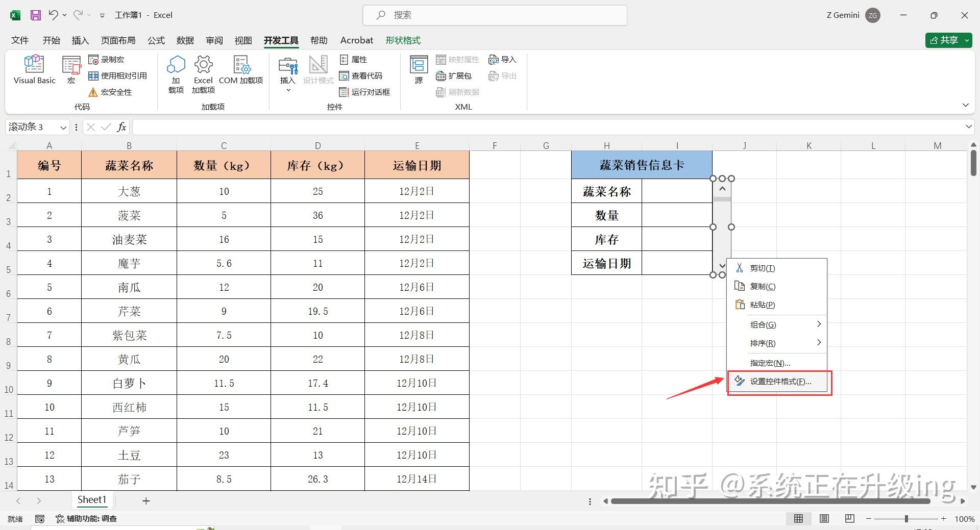The image size is (980, 530).
Task: Expand the formula bar
Action: coord(968,127)
